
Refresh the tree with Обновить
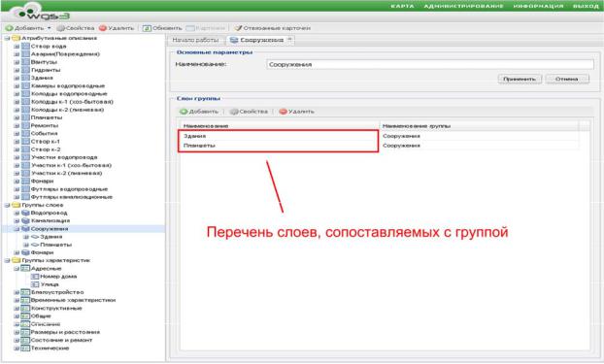tap(162, 28)
